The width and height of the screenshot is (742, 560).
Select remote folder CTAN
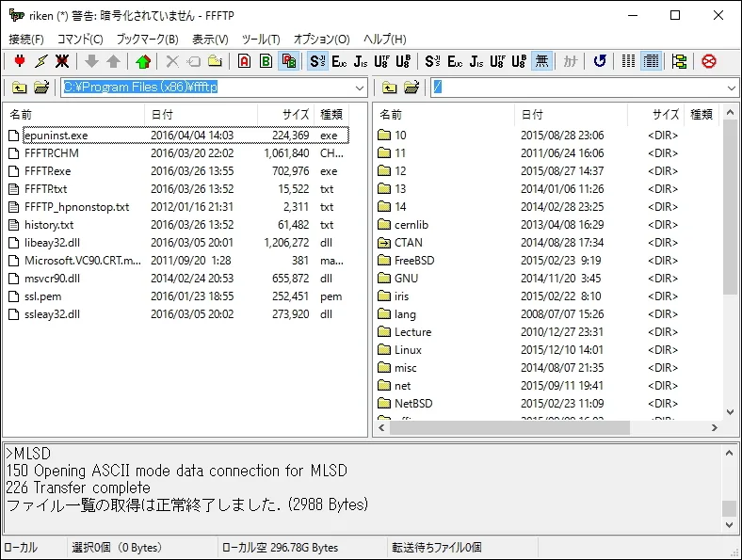click(x=409, y=243)
